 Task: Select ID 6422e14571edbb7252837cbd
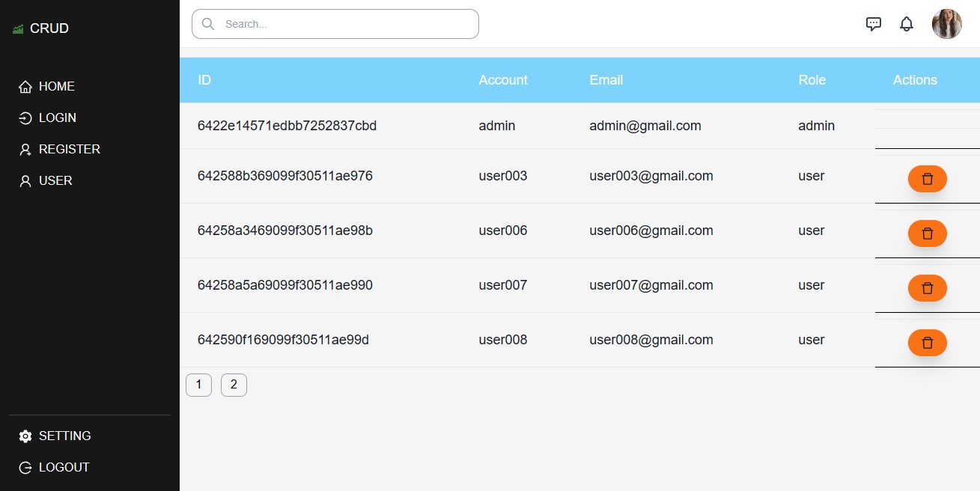[x=287, y=126]
